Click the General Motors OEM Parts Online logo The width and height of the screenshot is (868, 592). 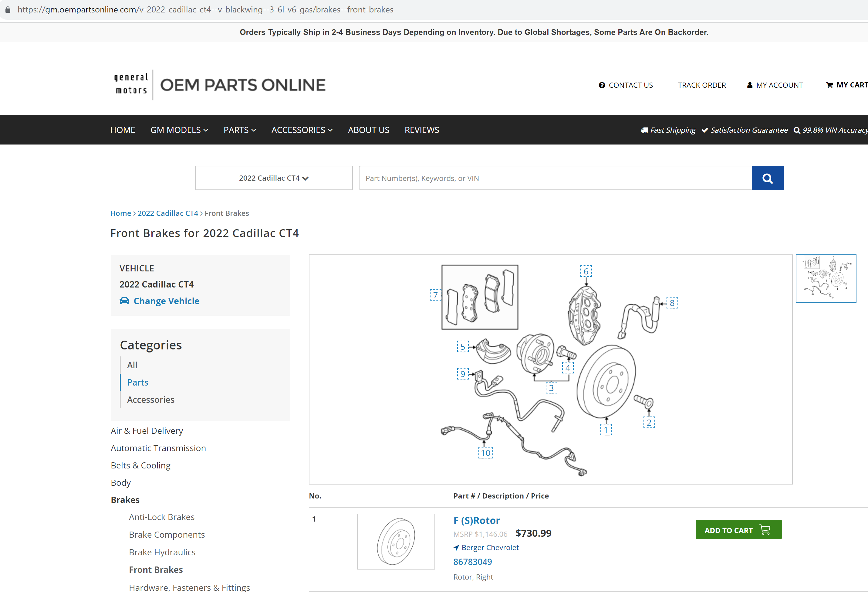pos(220,85)
